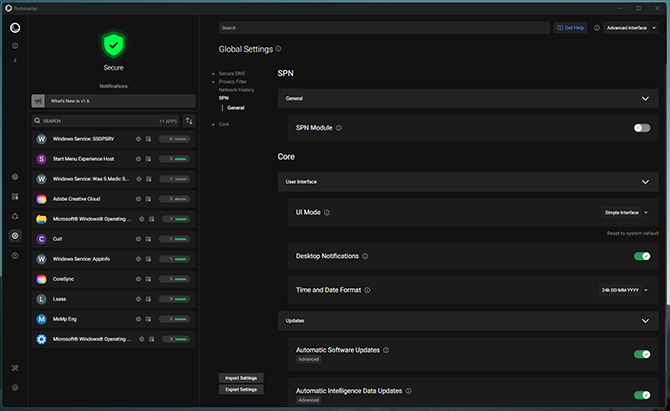Click the Get Help button
The image size is (670, 411).
pyautogui.click(x=570, y=28)
